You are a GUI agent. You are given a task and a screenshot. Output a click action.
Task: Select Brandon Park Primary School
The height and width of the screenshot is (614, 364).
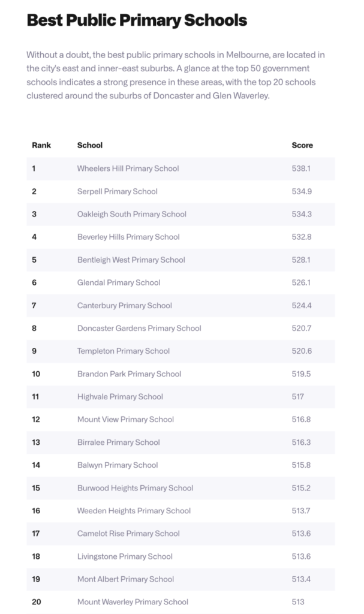click(129, 374)
